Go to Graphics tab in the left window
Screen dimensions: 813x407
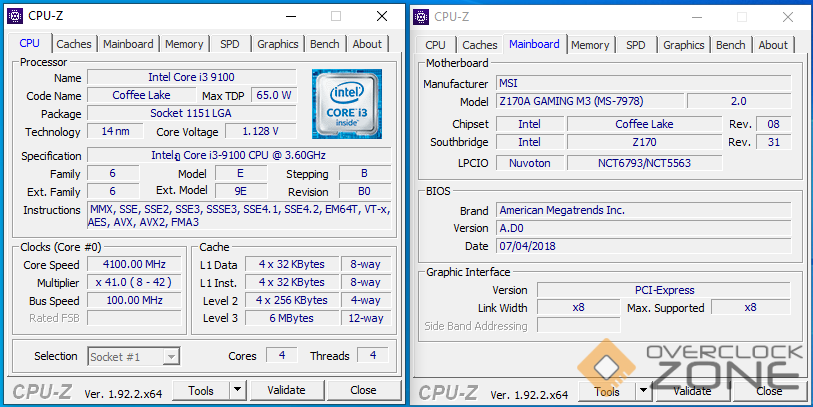[277, 44]
